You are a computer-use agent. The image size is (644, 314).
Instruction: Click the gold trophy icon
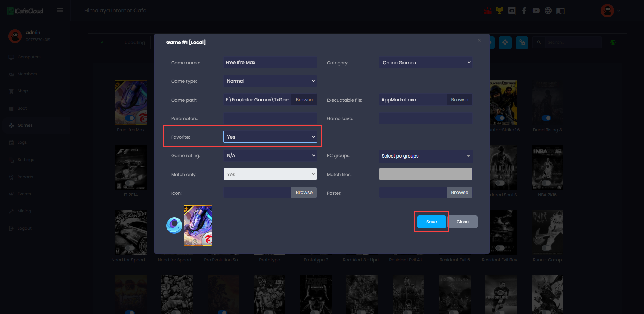(x=499, y=11)
